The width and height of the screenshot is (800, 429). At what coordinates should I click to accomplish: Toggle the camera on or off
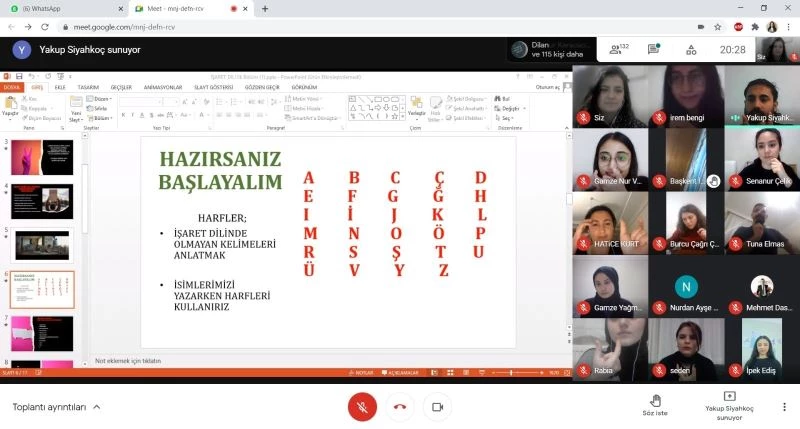pos(436,406)
